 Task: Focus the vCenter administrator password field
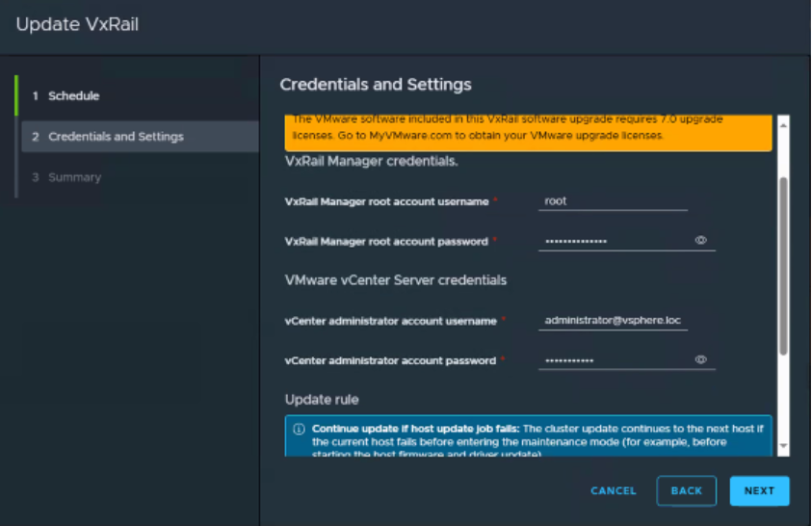pos(613,360)
